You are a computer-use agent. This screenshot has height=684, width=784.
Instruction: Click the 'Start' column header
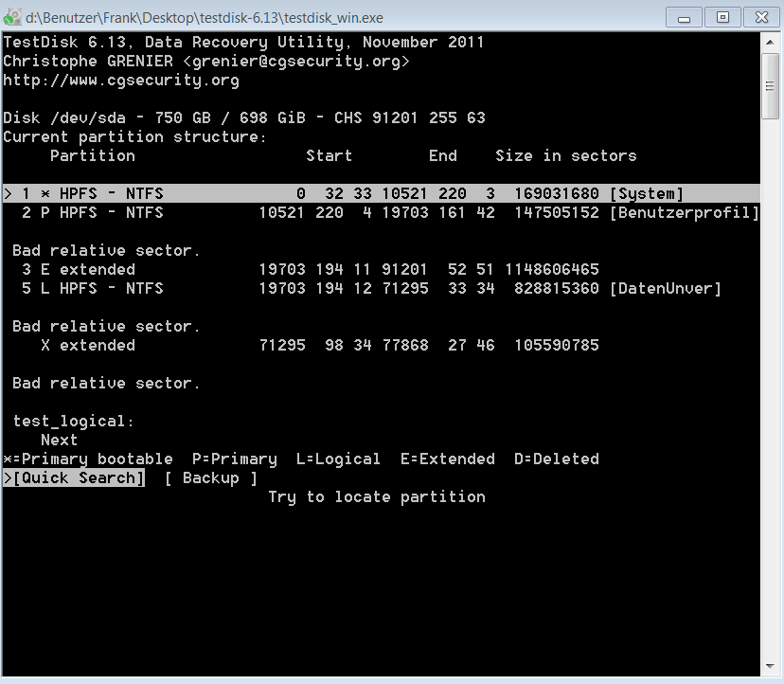click(x=329, y=155)
